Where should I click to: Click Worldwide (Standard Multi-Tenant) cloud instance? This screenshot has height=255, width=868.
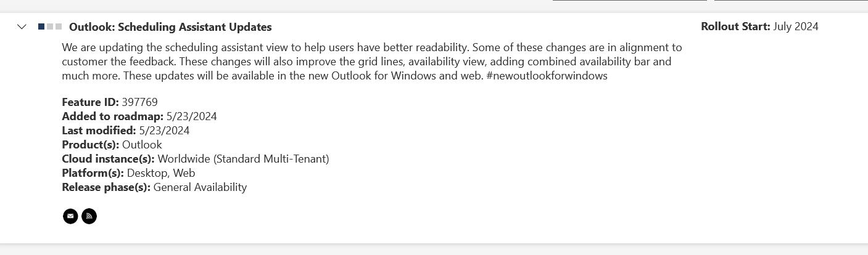tap(244, 159)
